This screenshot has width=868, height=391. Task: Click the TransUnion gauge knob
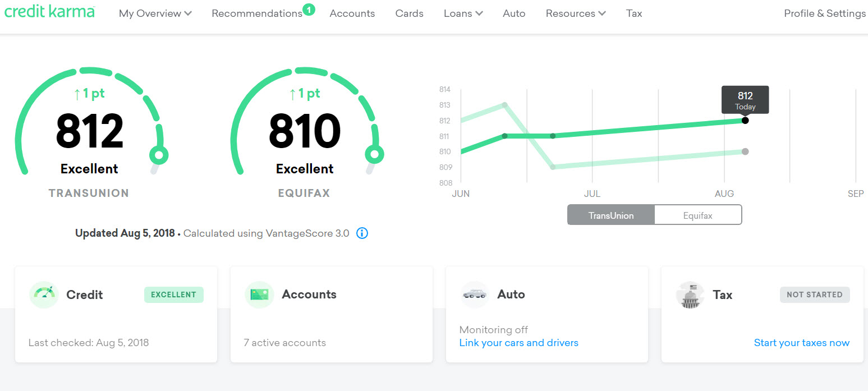click(159, 154)
